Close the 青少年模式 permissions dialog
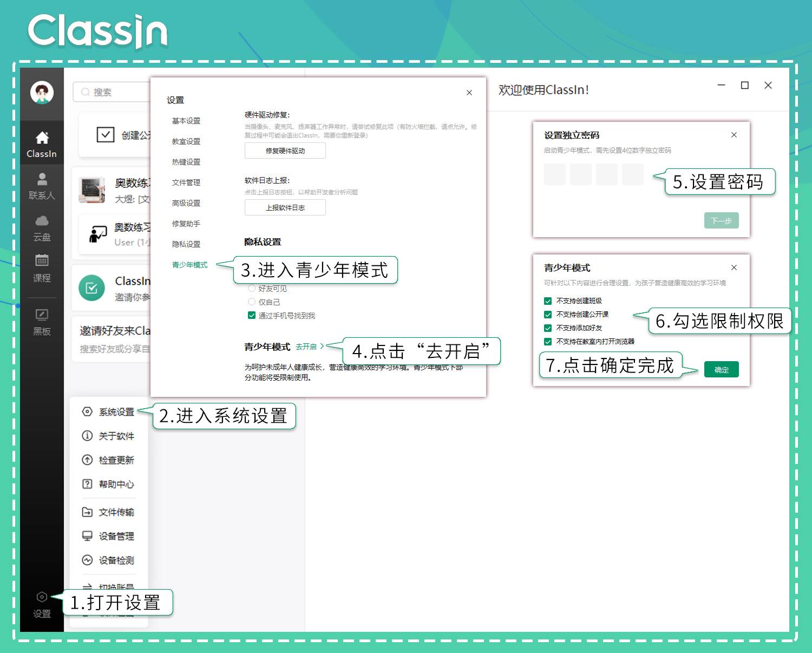812x653 pixels. coord(734,267)
